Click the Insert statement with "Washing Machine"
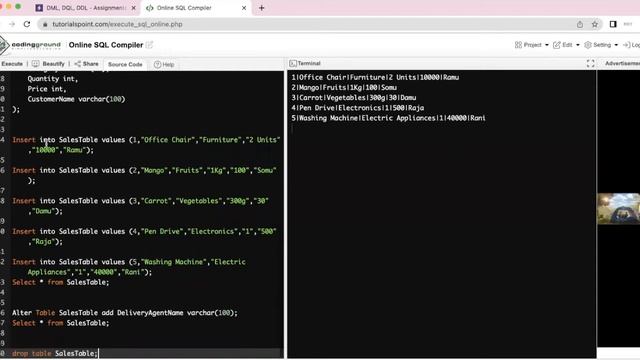Image resolution: width=640 pixels, height=360 pixels. click(x=129, y=267)
